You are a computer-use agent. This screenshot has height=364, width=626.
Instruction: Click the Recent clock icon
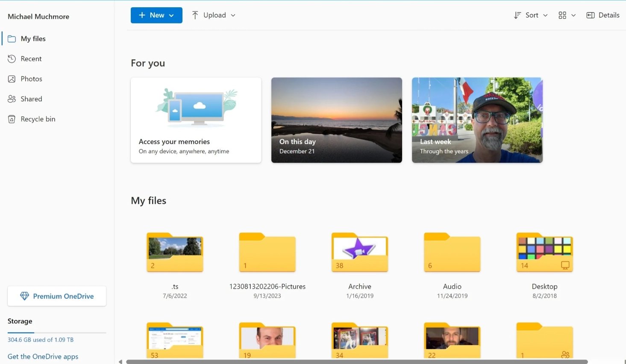pos(12,59)
